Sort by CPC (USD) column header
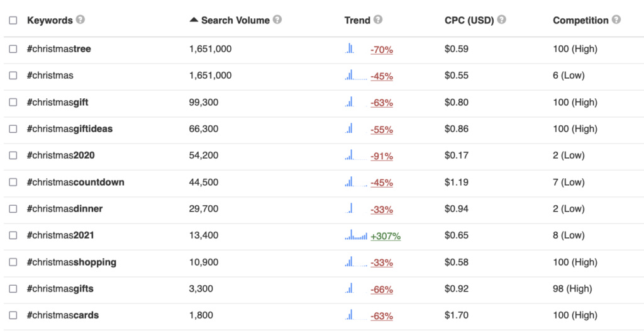The width and height of the screenshot is (644, 333). click(469, 20)
